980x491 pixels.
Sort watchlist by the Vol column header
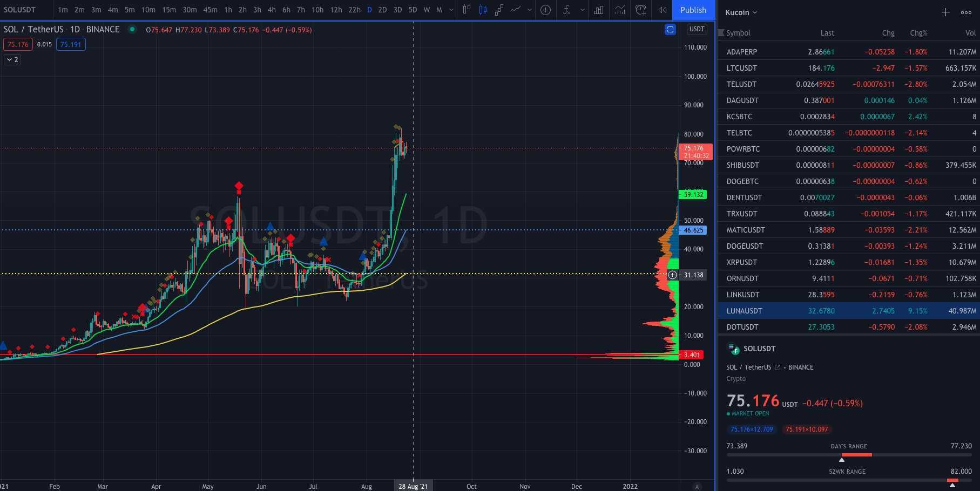point(971,33)
